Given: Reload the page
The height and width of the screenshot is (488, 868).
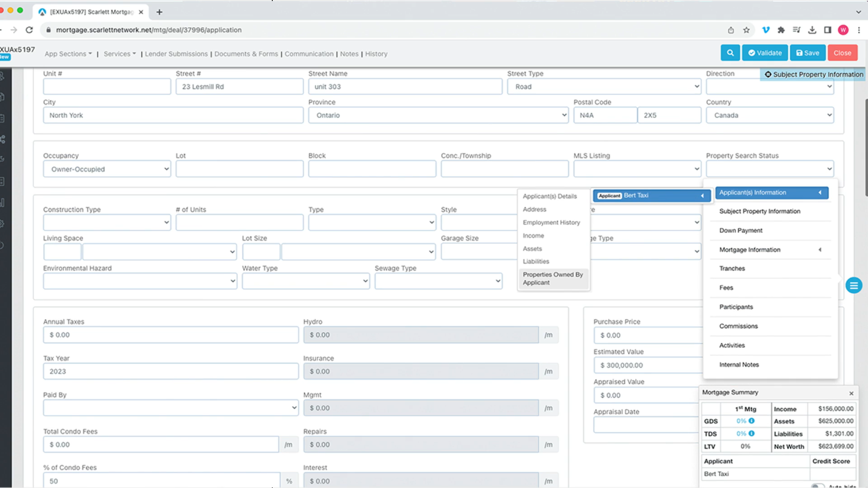Looking at the screenshot, I should tap(29, 30).
